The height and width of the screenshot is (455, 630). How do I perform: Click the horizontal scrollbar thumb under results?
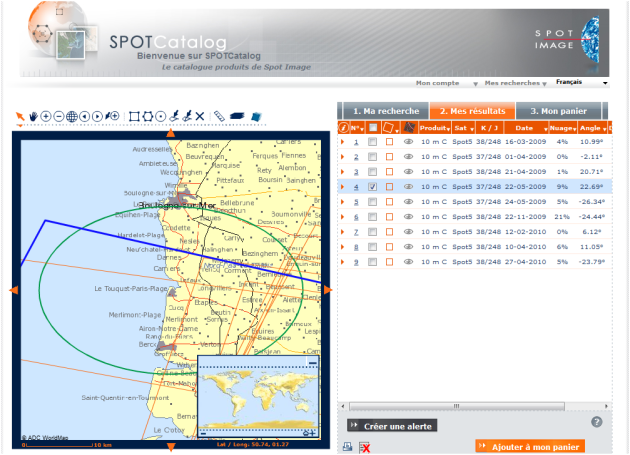(x=457, y=406)
